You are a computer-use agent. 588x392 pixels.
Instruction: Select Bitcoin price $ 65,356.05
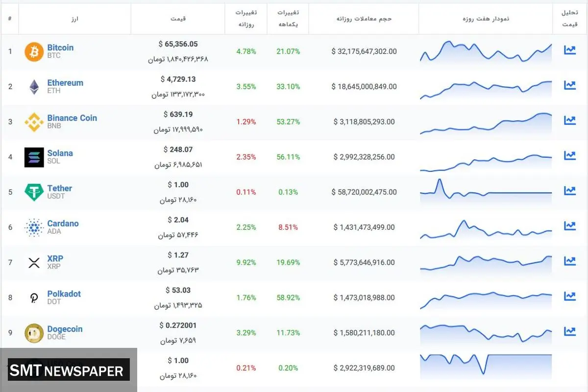[x=178, y=44]
